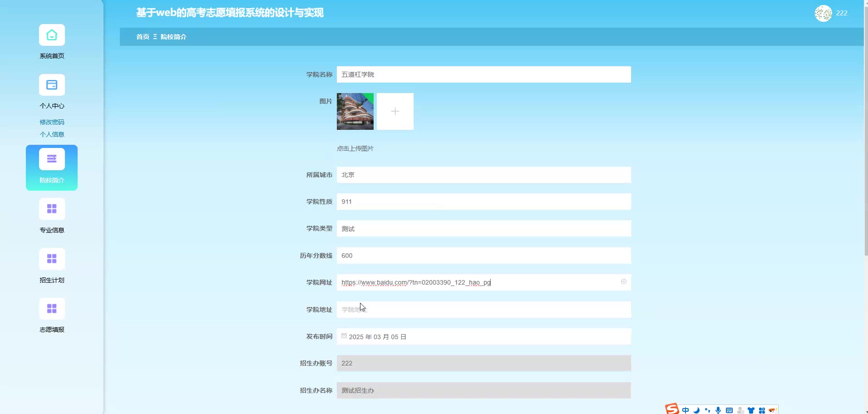Screen dimensions: 868x414
Task: Open the IME soft keyboard icon
Action: [729, 410]
